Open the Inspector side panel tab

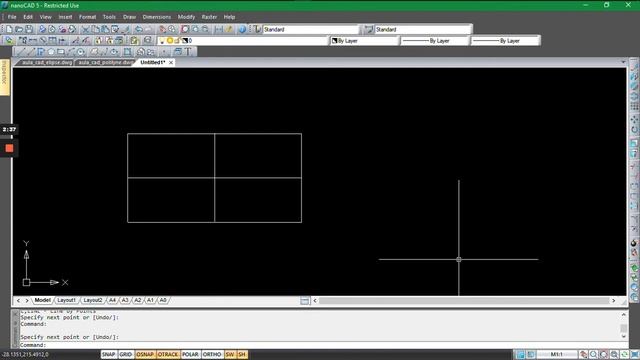coord(5,77)
